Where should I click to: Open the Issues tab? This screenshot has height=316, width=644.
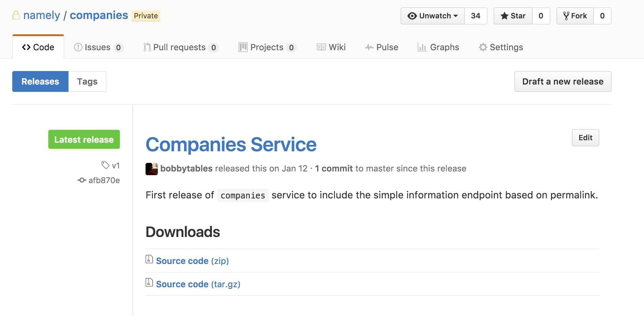tap(99, 47)
